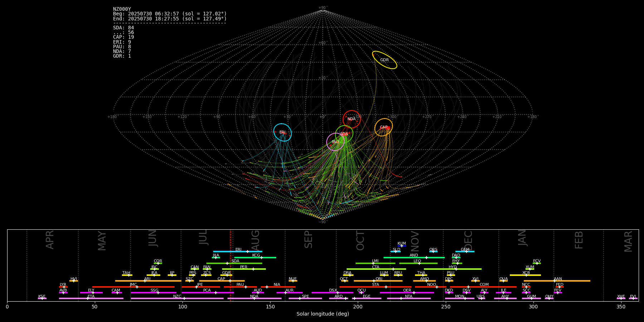Select the pink PAU radiant circle on map
The height and width of the screenshot is (322, 644).
tap(335, 142)
